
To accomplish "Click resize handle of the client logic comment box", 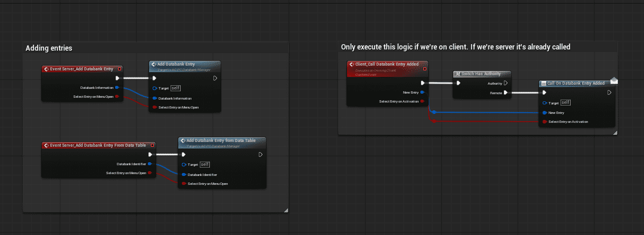I will [x=615, y=132].
